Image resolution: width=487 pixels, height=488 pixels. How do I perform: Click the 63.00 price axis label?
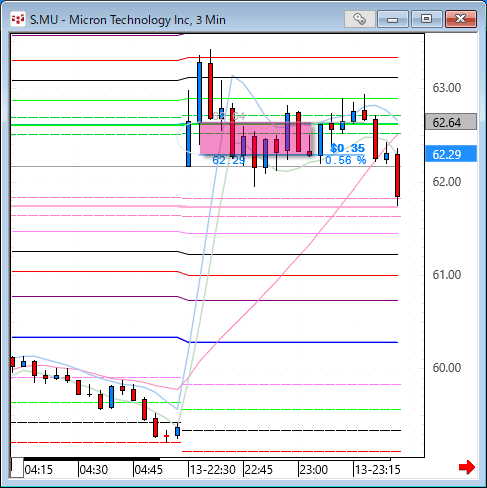tap(447, 88)
